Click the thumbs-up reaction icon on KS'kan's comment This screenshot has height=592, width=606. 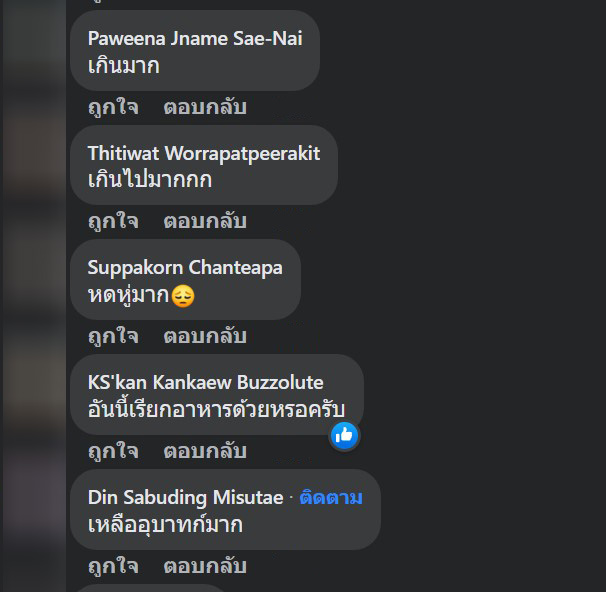[x=344, y=435]
